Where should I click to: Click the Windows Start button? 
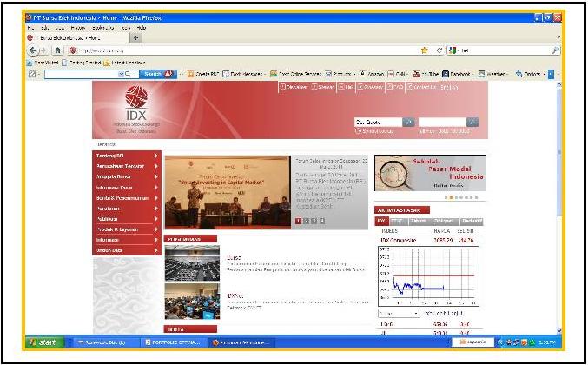[44, 342]
